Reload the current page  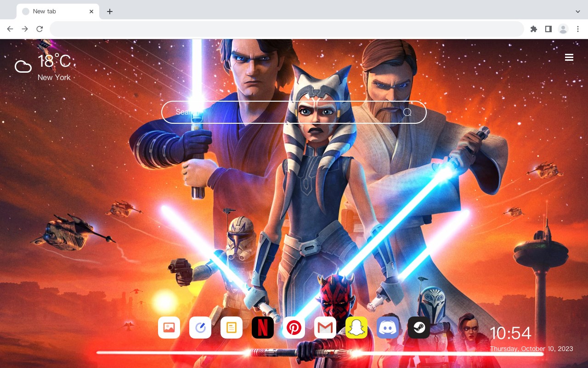point(40,29)
